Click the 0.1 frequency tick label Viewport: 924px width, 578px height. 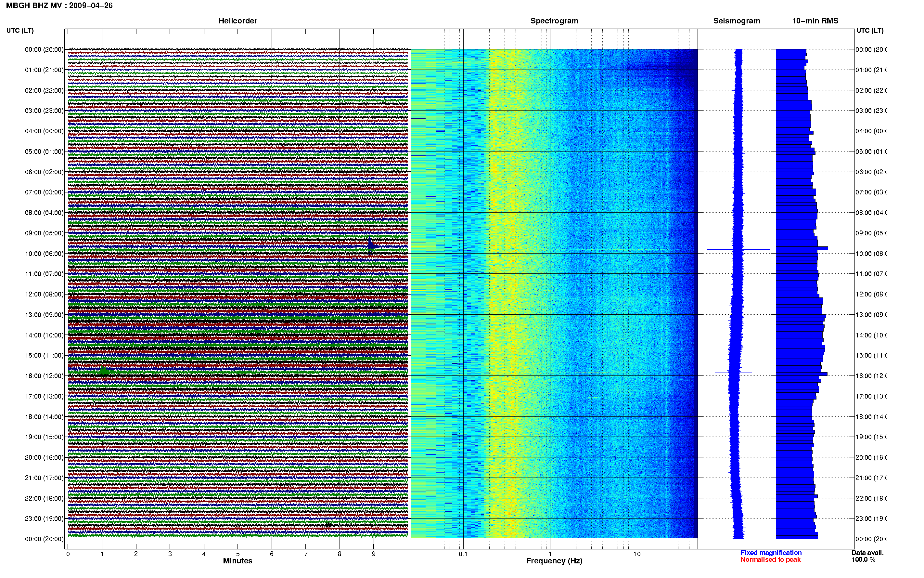pos(463,554)
